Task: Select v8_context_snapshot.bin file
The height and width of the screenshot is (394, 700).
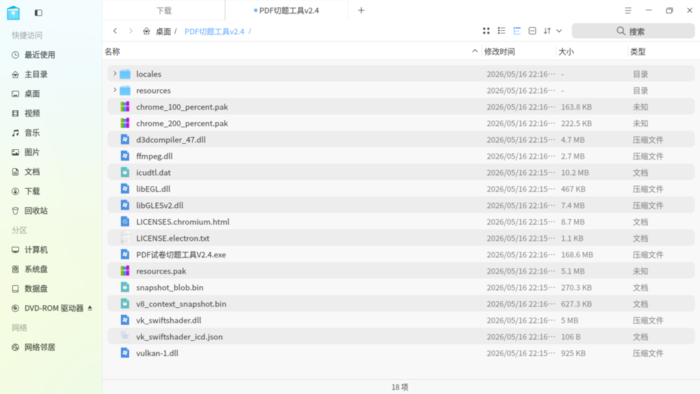Action: (401, 304)
